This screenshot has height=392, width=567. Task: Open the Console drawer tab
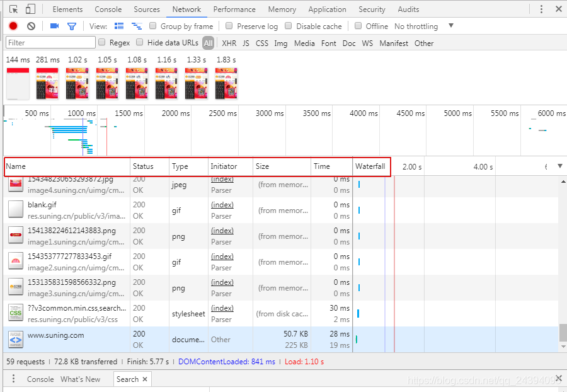tap(40, 379)
